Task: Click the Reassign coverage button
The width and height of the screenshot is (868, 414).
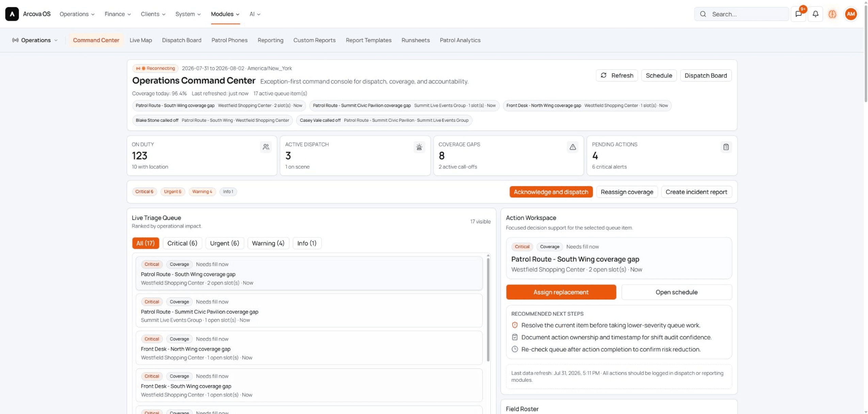Action: (x=627, y=192)
